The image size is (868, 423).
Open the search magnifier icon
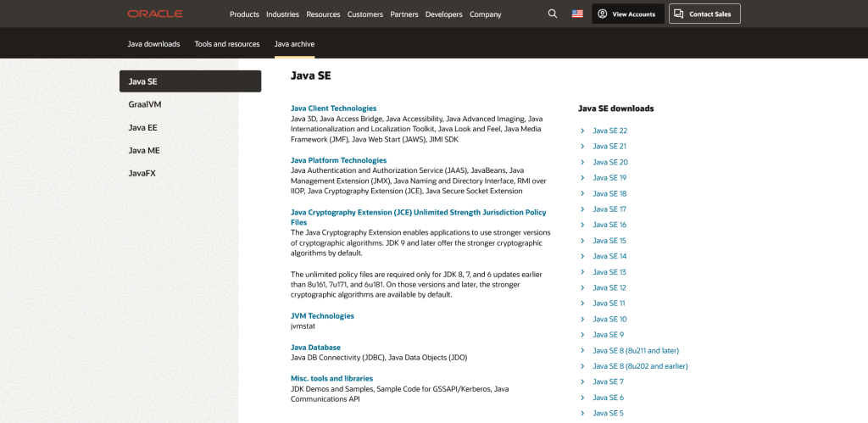pos(553,14)
